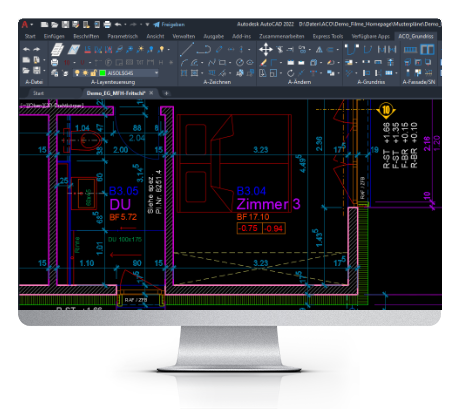Select the ACO_Grundriss ribbon tab
Screen dimensions: 460x409
[x=416, y=36]
